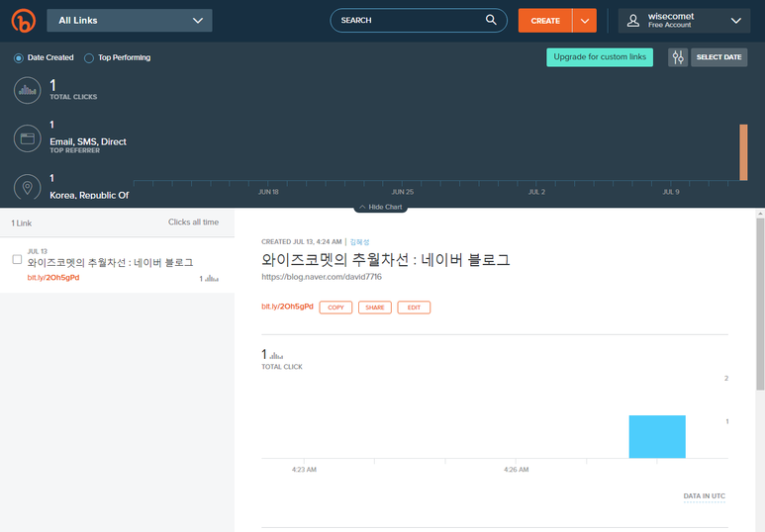Click Email, SMS, Direct referrer text
Image resolution: width=765 pixels, height=532 pixels.
click(x=88, y=141)
